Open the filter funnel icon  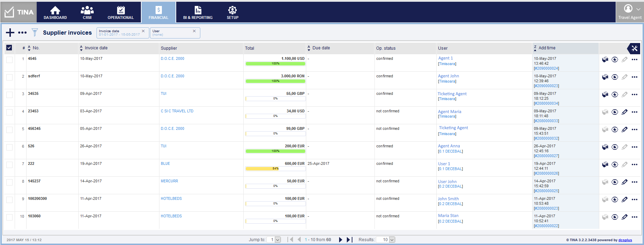[x=35, y=33]
